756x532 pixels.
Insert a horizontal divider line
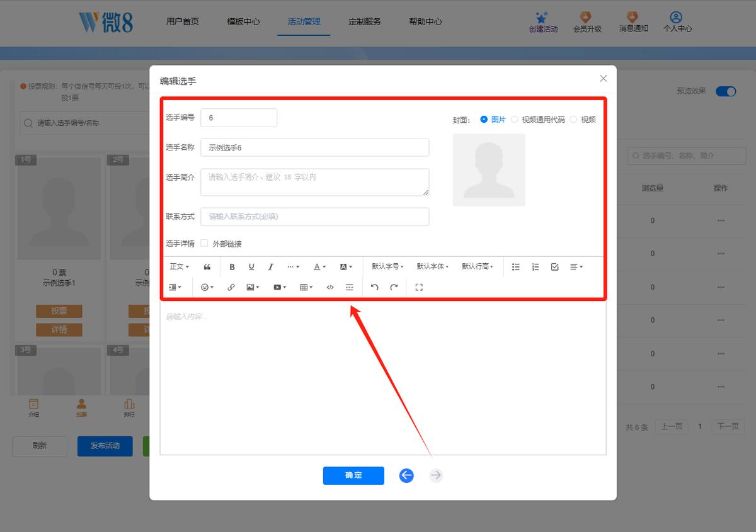350,287
